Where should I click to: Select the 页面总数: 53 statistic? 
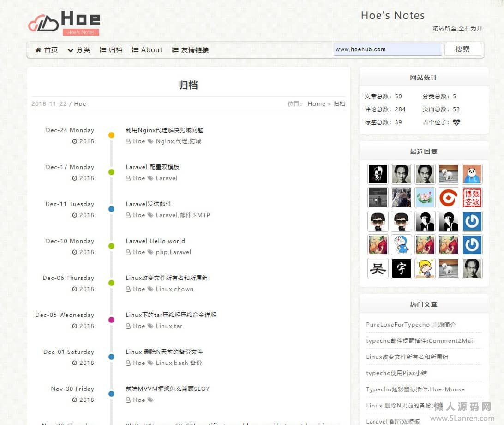pyautogui.click(x=441, y=109)
